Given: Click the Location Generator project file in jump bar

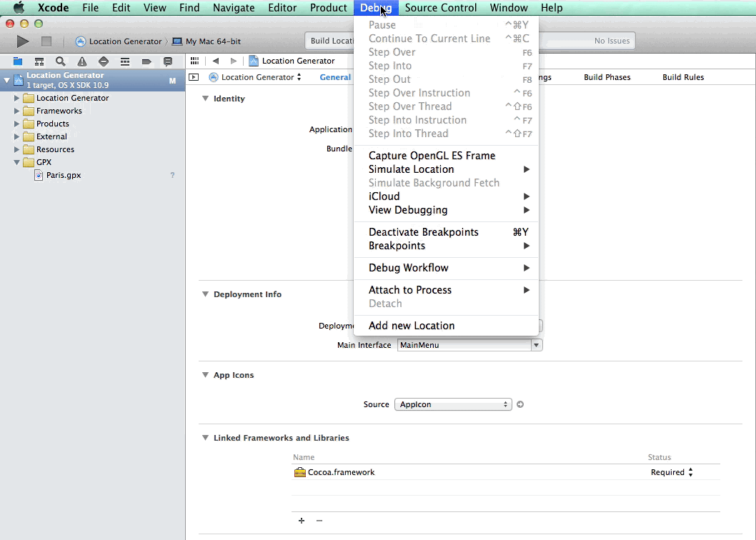Looking at the screenshot, I should pos(292,61).
